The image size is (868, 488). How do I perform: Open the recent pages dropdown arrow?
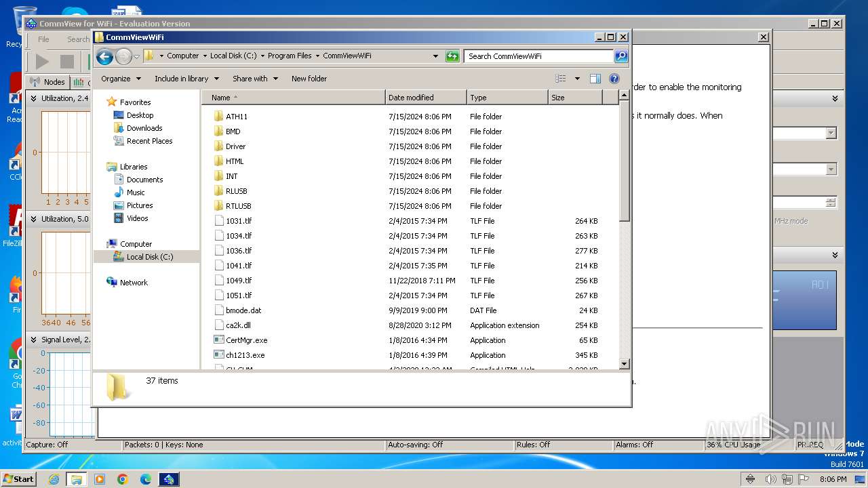137,56
